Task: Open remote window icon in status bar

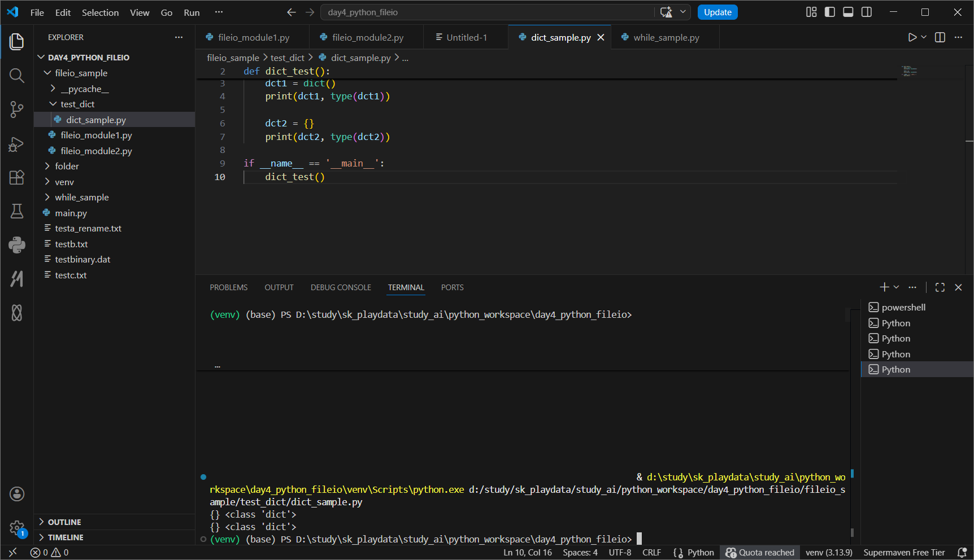Action: click(x=12, y=553)
